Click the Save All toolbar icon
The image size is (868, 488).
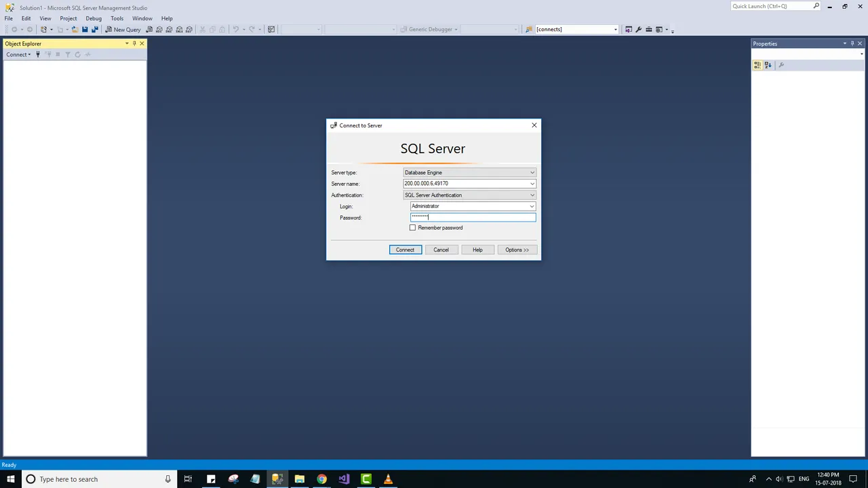coord(95,29)
